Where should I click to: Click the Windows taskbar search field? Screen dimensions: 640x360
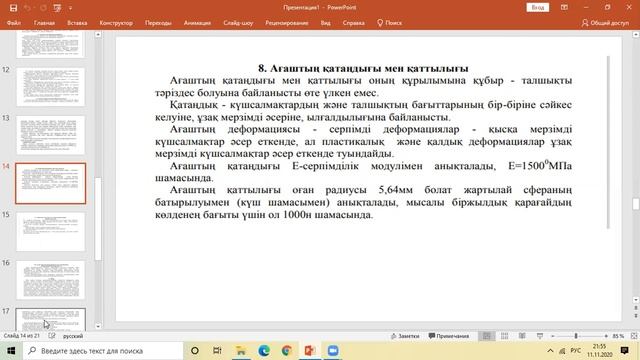pos(103,351)
